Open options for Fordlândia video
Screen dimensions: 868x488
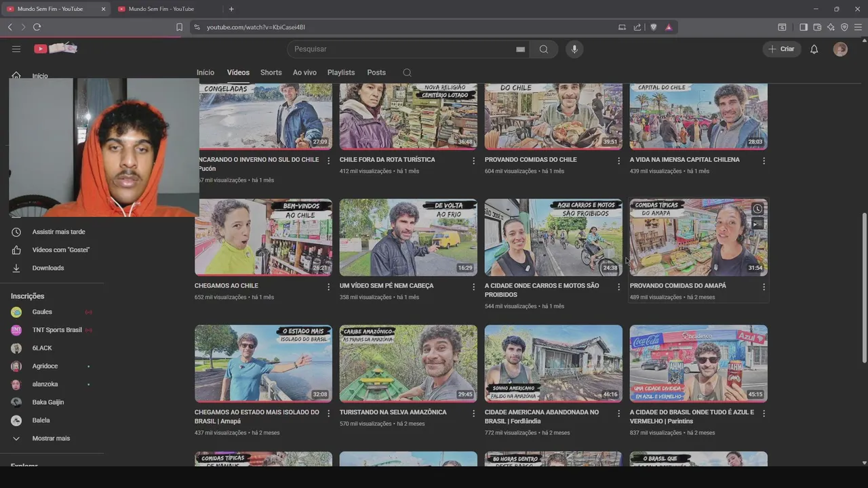[618, 413]
